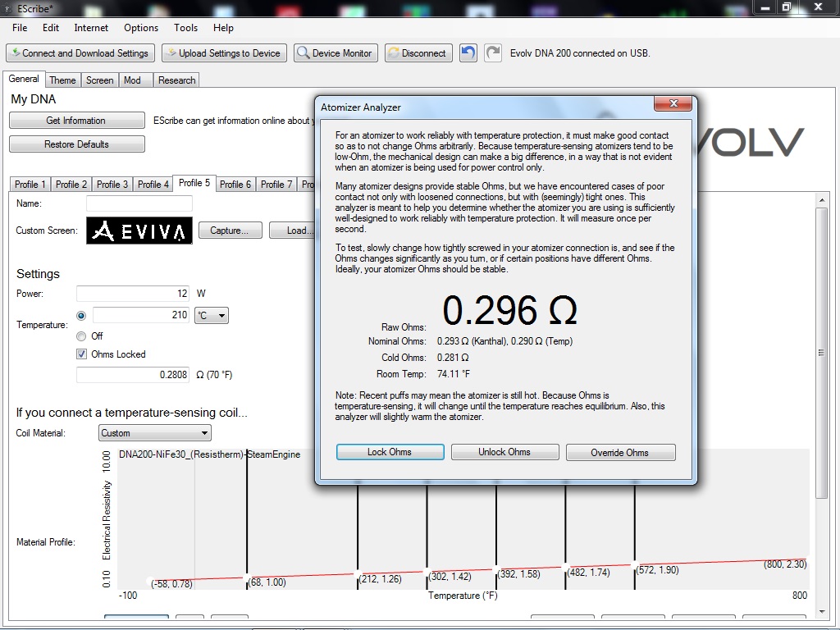Click the temperature value field showing 210
Screen dimensions: 840x630
141,315
